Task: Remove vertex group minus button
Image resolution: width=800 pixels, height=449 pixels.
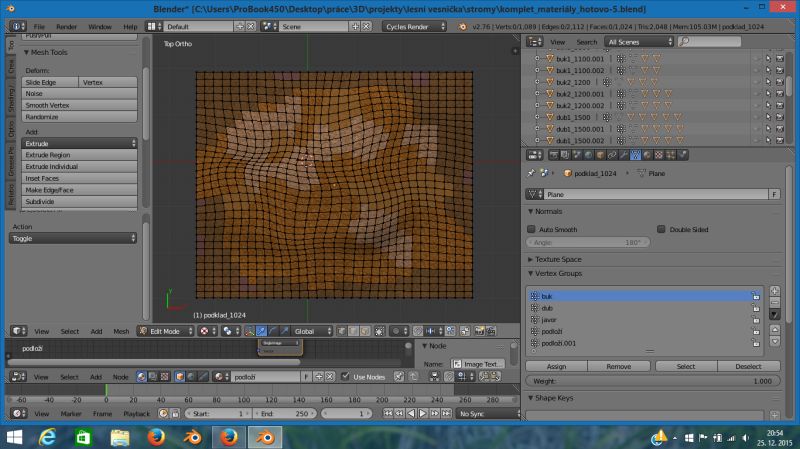Action: point(774,303)
